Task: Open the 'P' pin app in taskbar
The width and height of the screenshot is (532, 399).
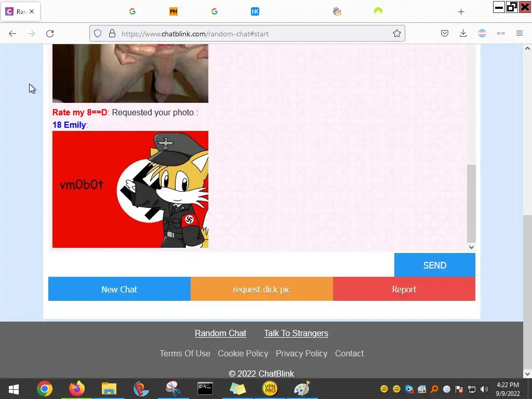Action: (141, 389)
